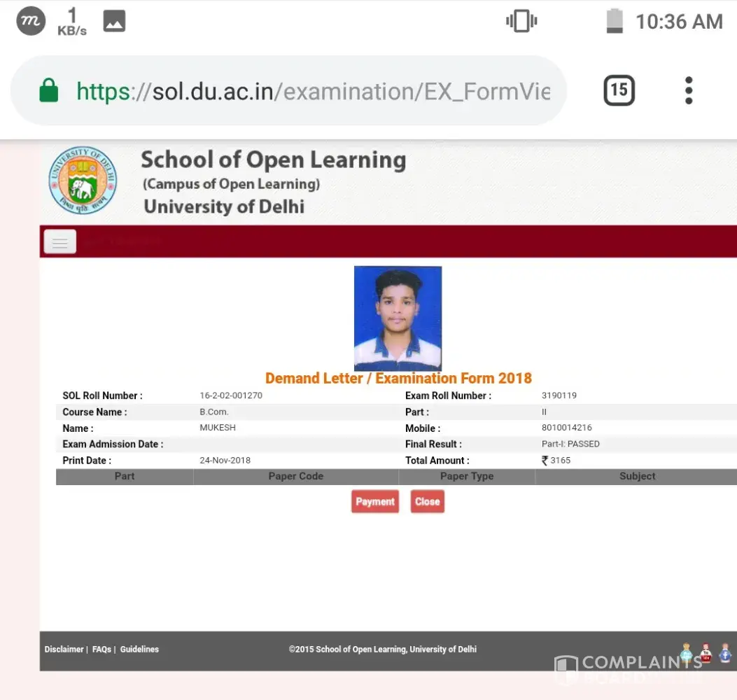Click the course name value B.Com.
This screenshot has width=737, height=700.
click(x=214, y=412)
